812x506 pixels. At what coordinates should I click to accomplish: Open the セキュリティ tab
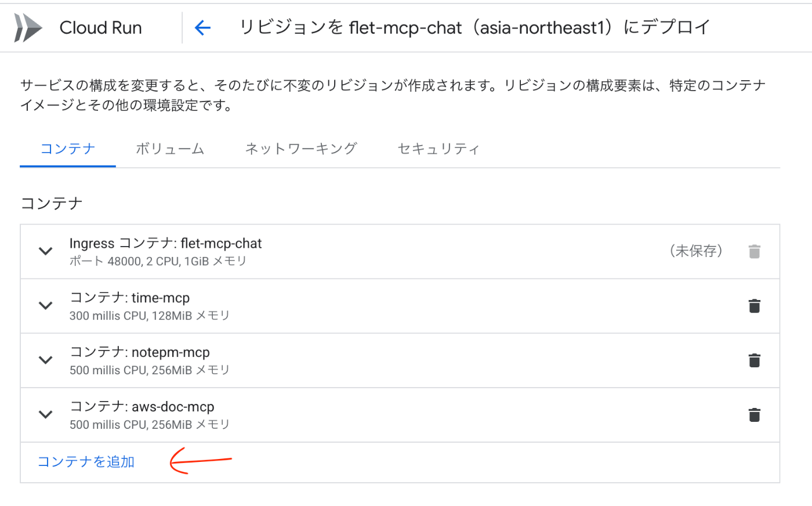pos(438,149)
